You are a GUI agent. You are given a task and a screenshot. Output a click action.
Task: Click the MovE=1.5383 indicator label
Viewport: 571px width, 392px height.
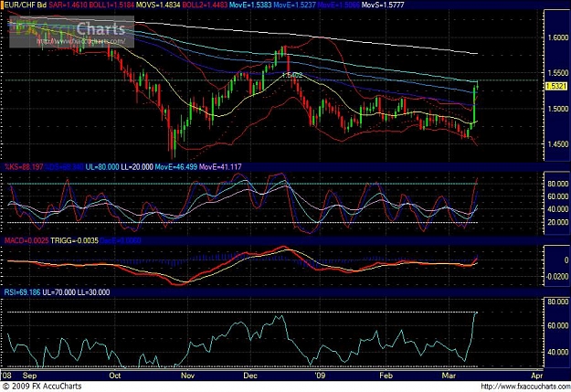(250, 5)
